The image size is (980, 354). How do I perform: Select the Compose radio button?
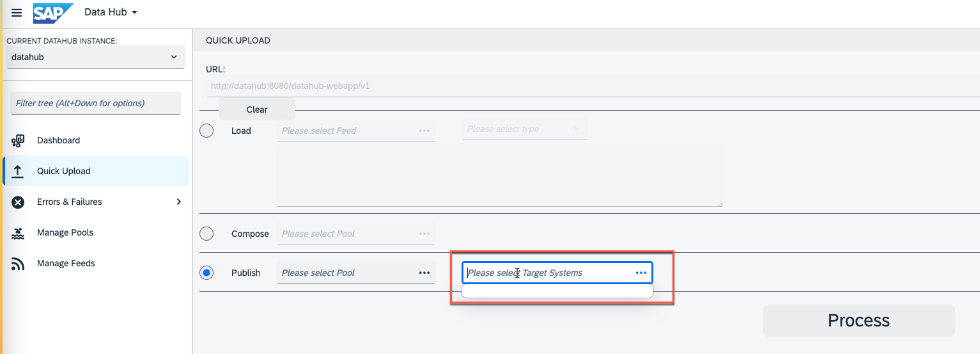[x=206, y=234]
